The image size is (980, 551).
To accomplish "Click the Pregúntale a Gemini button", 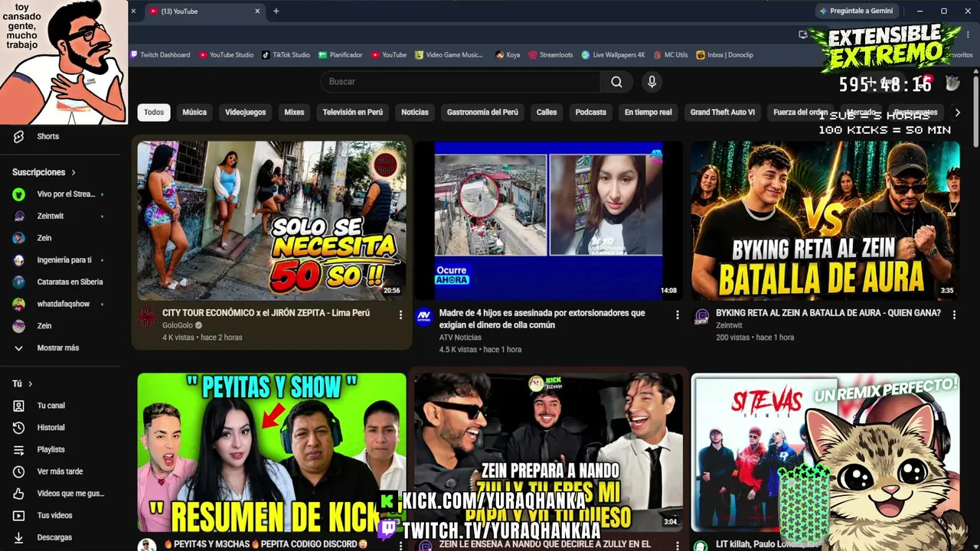I will click(x=857, y=11).
